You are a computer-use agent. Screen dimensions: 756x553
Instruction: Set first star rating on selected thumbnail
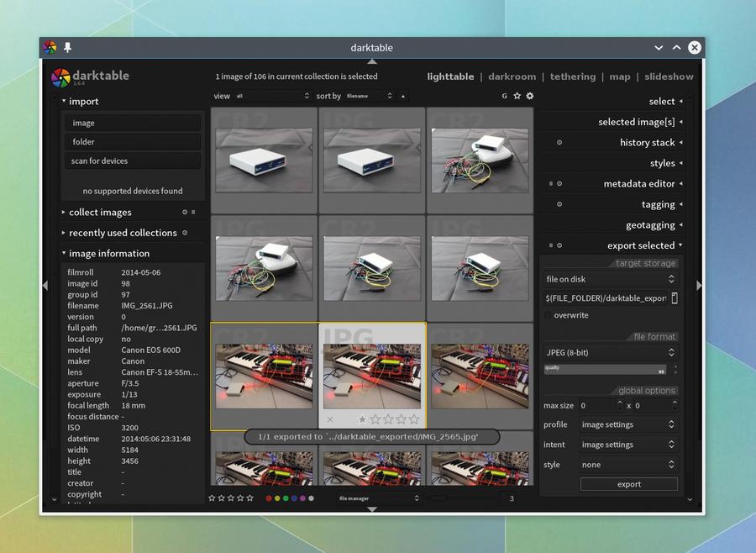tap(362, 419)
